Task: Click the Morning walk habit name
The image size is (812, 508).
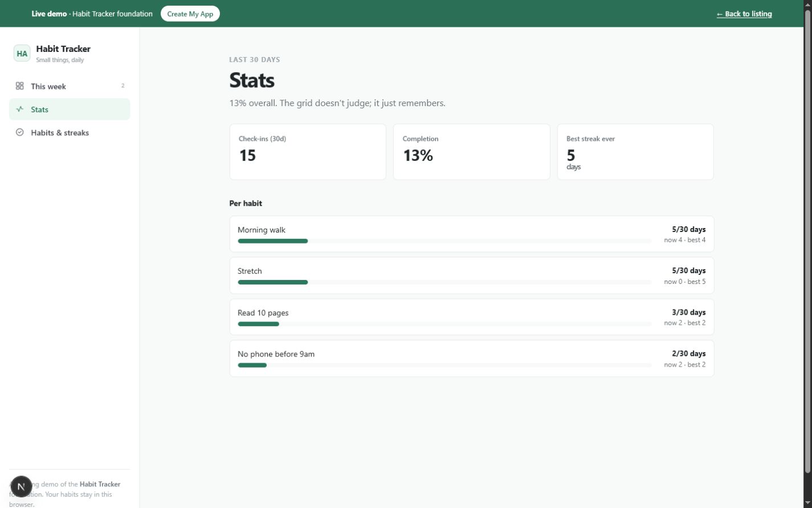Action: click(262, 230)
